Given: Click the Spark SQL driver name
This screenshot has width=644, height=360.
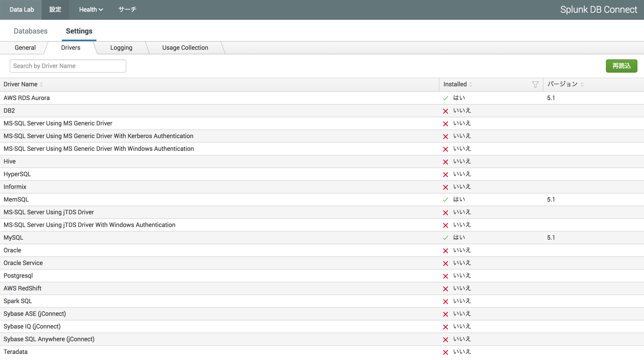Looking at the screenshot, I should click(18, 301).
